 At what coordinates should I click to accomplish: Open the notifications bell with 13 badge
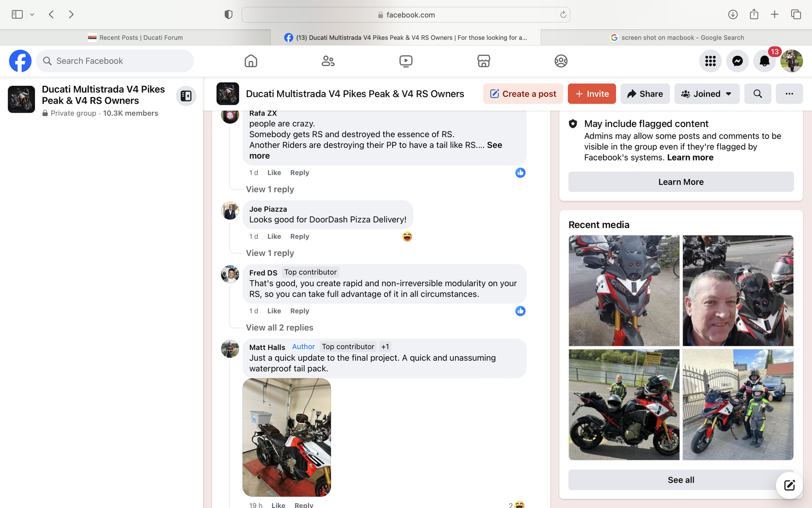click(x=765, y=61)
